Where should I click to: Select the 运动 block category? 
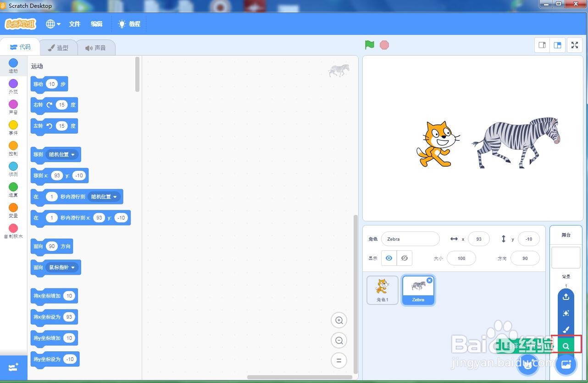[13, 66]
